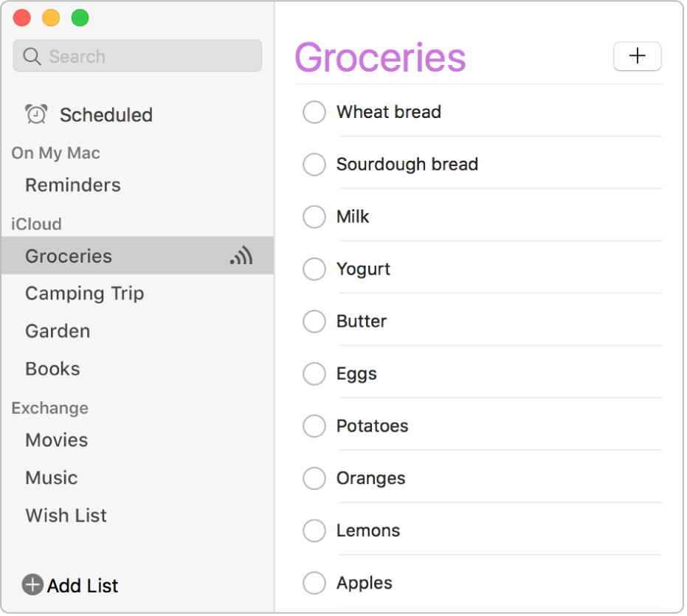Open the Scheduled smart list

[x=106, y=114]
